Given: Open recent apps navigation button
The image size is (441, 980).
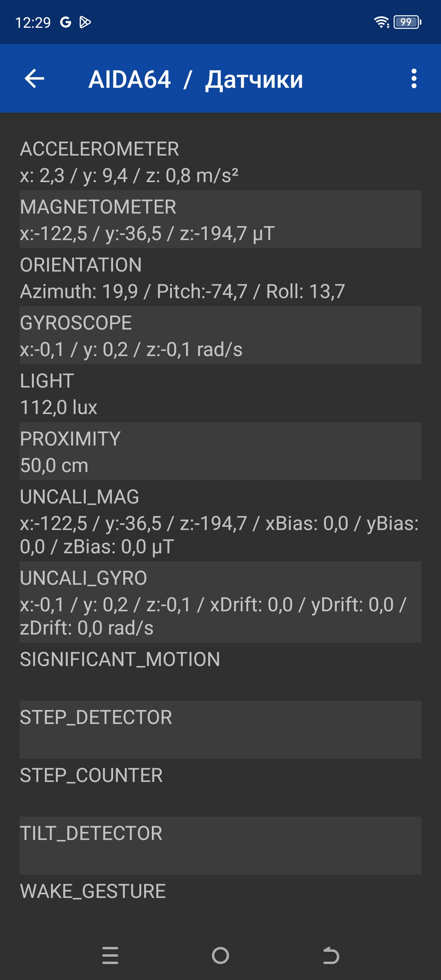Looking at the screenshot, I should 110,955.
